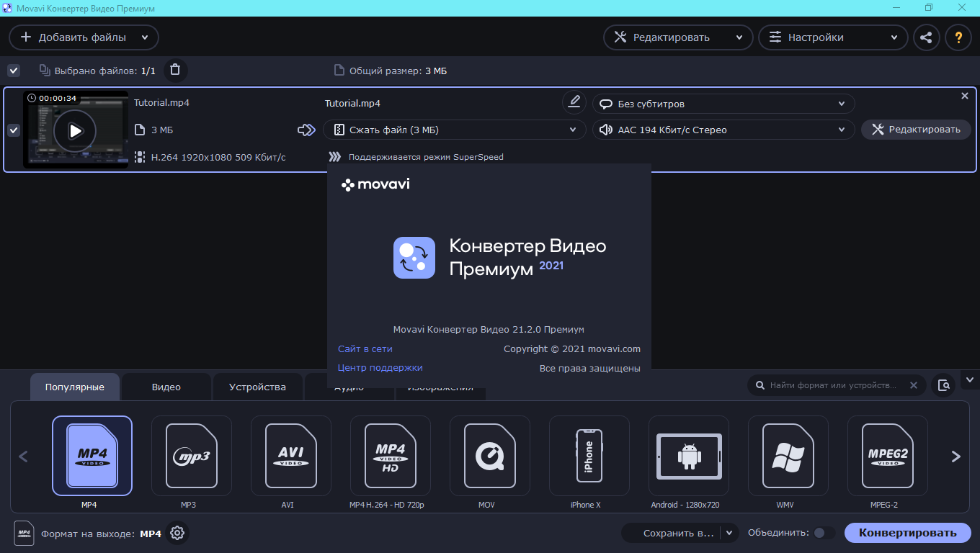Click the Movavi Конвертер Видео 21.2.0 version text
The width and height of the screenshot is (980, 553).
point(489,329)
